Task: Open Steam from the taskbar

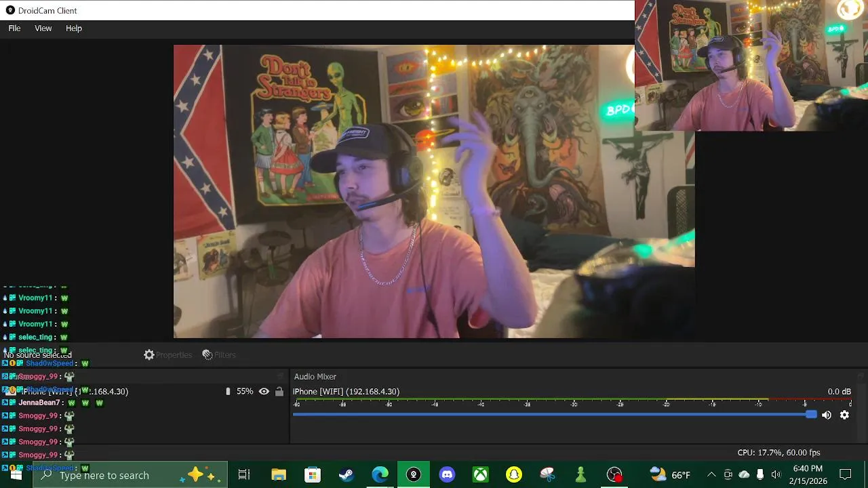Action: coord(346,475)
